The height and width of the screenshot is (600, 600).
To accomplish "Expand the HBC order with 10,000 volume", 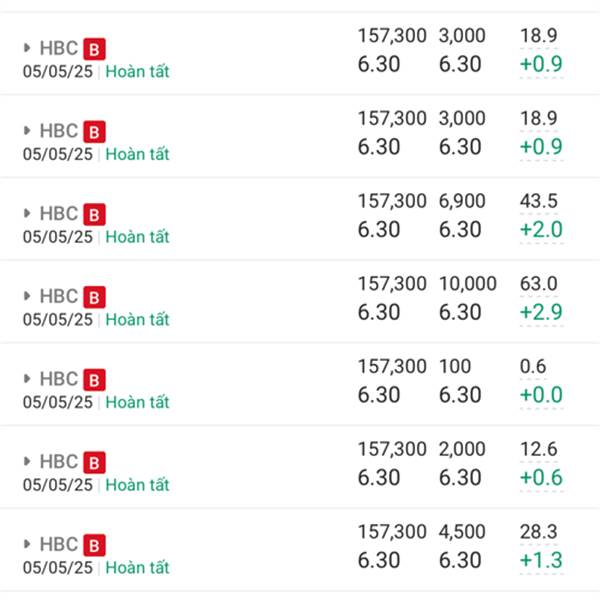I will pyautogui.click(x=27, y=296).
